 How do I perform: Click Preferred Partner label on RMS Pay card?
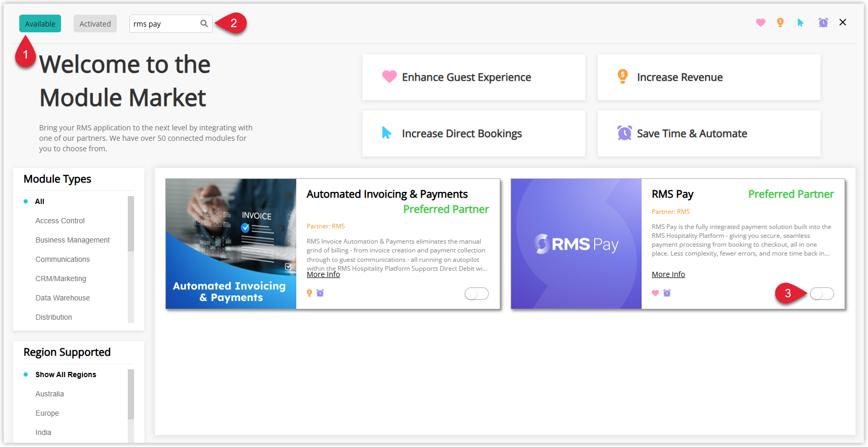[791, 194]
